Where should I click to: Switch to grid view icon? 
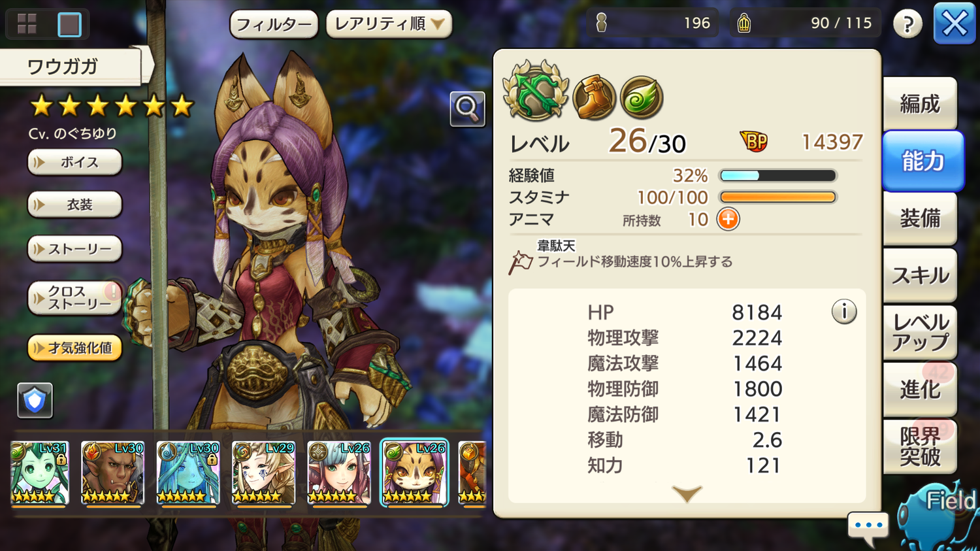pos(27,24)
